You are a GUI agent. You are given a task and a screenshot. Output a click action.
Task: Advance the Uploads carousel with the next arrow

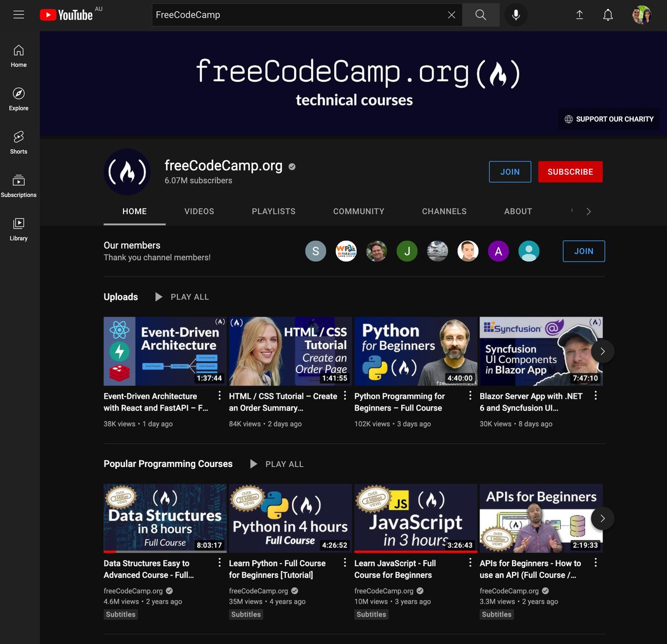[x=602, y=351]
